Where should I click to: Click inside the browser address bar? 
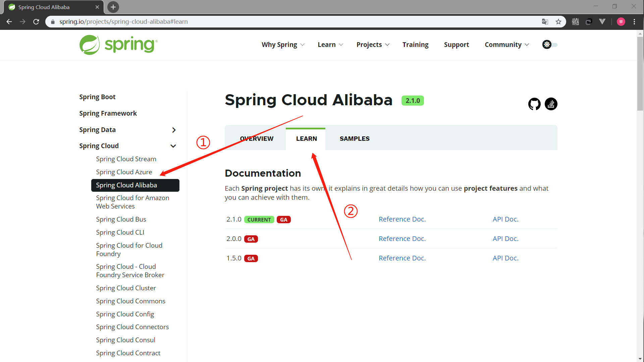[201, 21]
